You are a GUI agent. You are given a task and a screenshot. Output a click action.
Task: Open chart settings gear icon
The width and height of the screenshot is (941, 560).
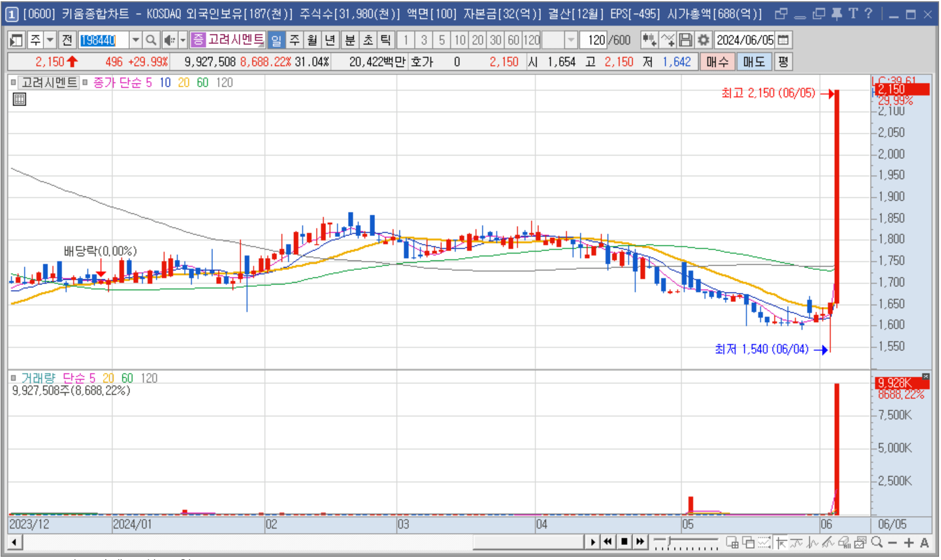(x=704, y=40)
